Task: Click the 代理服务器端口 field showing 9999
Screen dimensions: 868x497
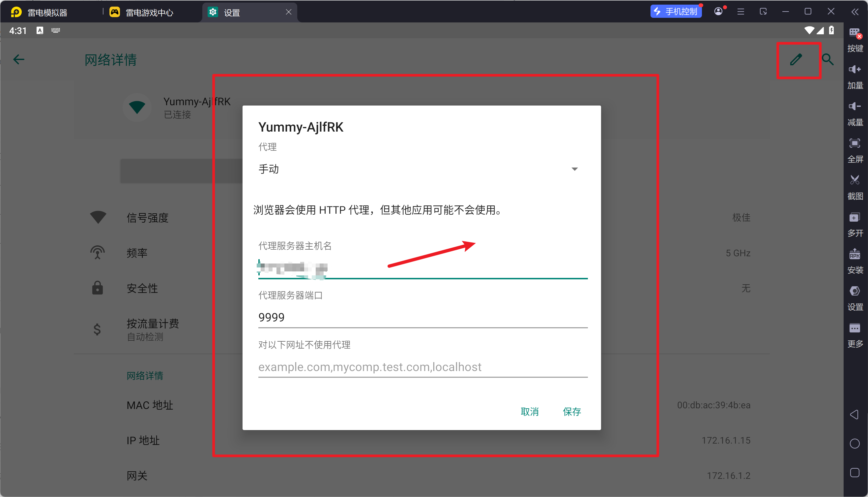Action: tap(423, 318)
